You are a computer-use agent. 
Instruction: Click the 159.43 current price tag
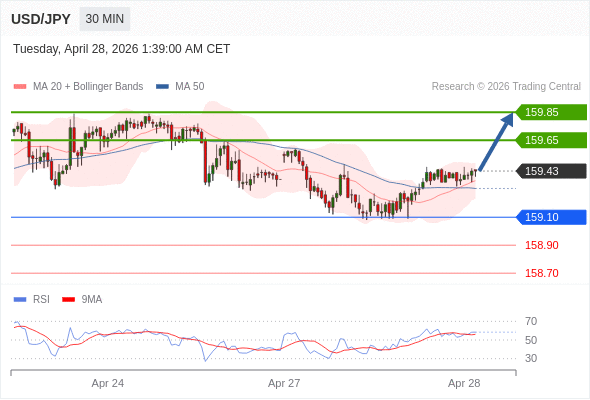pyautogui.click(x=551, y=171)
